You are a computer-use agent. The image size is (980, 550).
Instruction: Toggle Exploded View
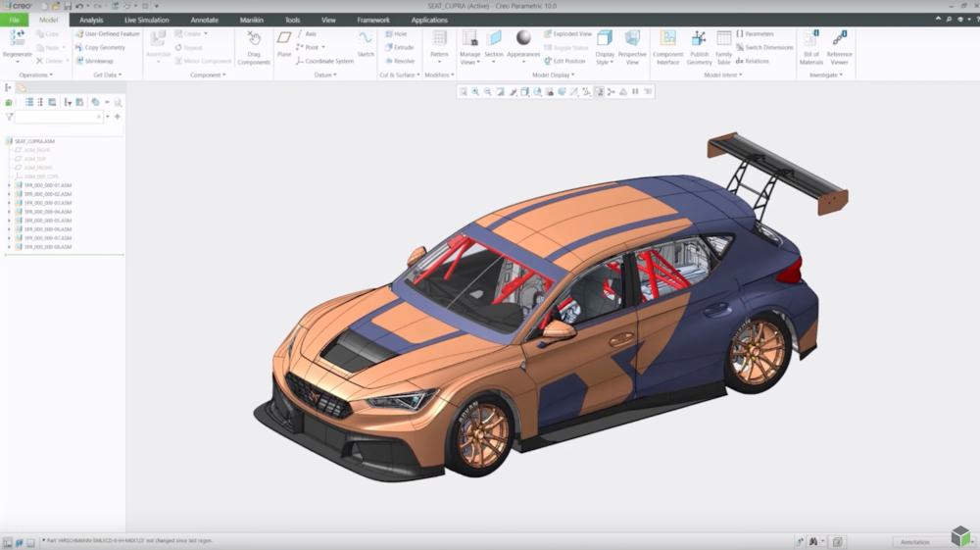point(567,33)
